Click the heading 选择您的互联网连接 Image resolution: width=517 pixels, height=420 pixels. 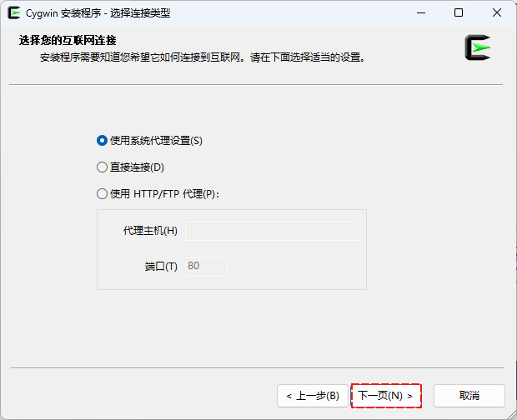point(68,41)
